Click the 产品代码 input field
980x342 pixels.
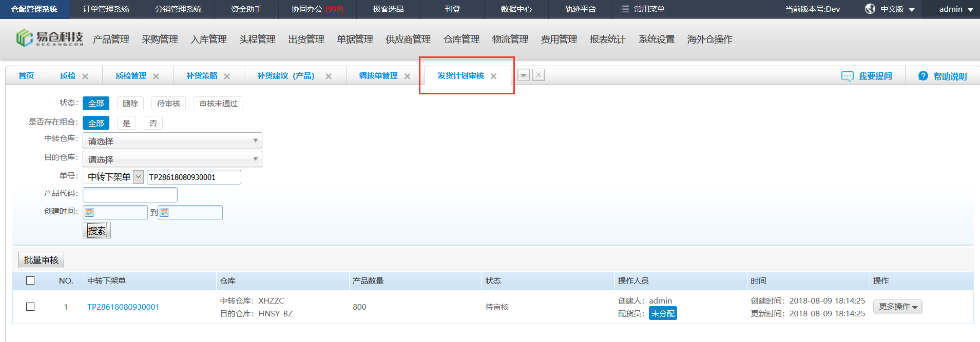click(x=130, y=195)
